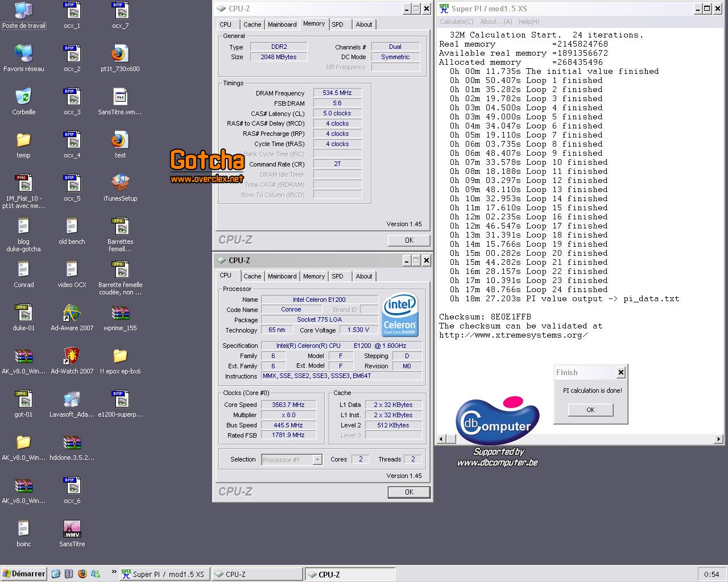Image resolution: width=728 pixels, height=582 pixels.
Task: Select the test Firefox document icon
Action: (x=120, y=145)
